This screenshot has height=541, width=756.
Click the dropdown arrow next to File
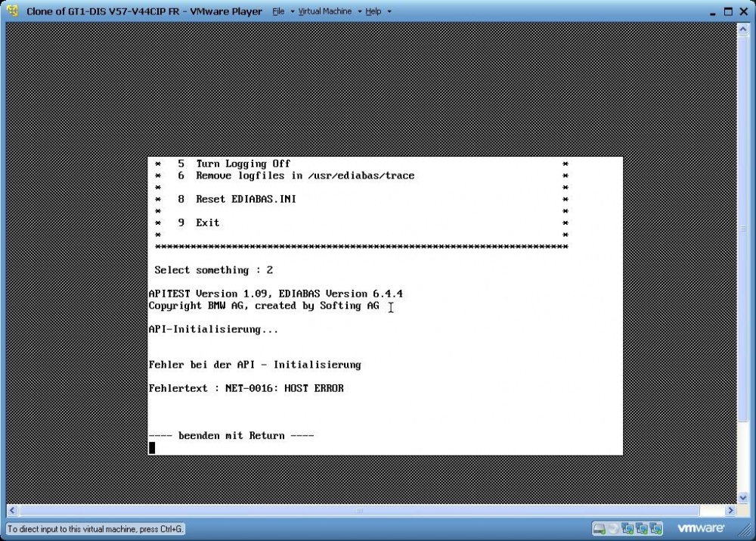(x=292, y=11)
